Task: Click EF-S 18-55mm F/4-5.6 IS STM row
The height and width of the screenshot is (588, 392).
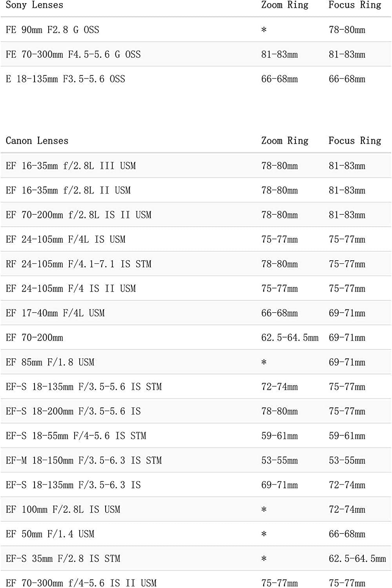Action: click(76, 436)
